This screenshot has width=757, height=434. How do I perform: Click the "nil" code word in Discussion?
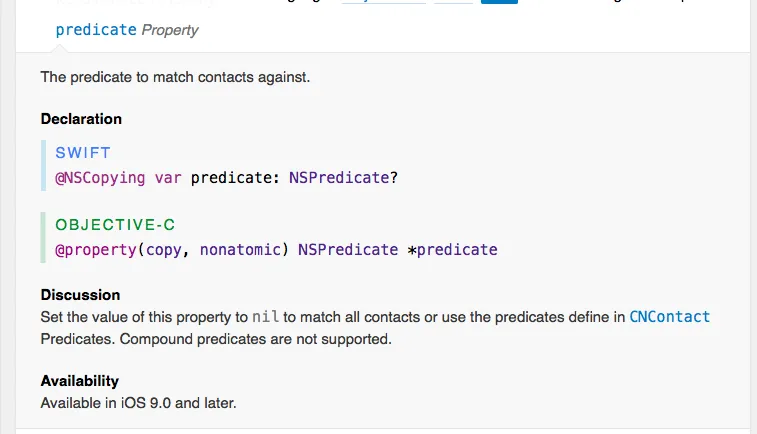265,317
